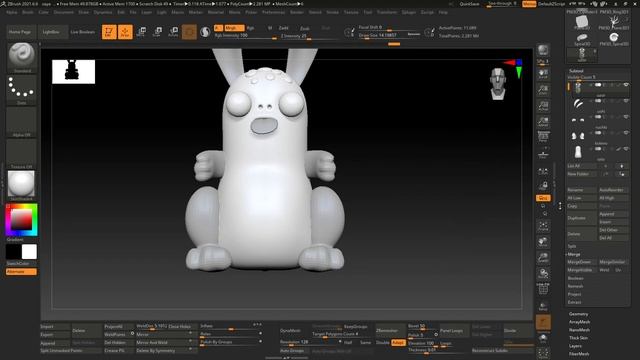Open the Zplugin menu
Viewport: 640px width, 360px height.
click(x=408, y=12)
